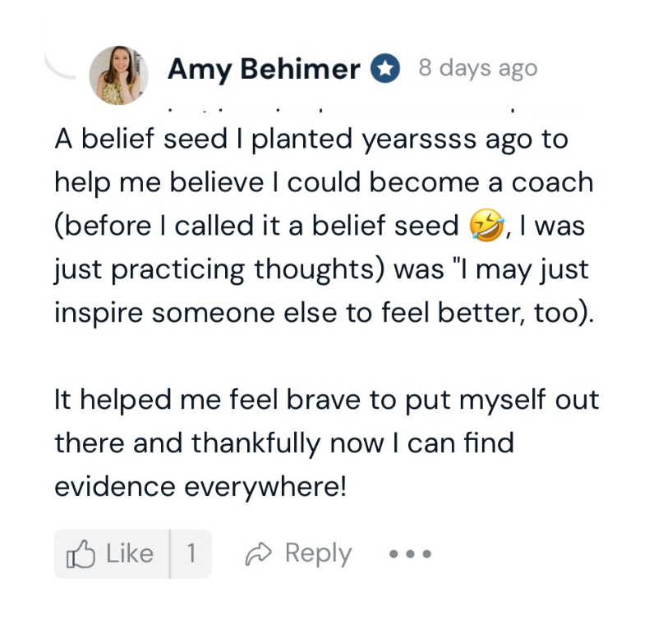Click the line starting 'just practicing thoughts)'
The image size is (672, 619).
click(x=321, y=270)
